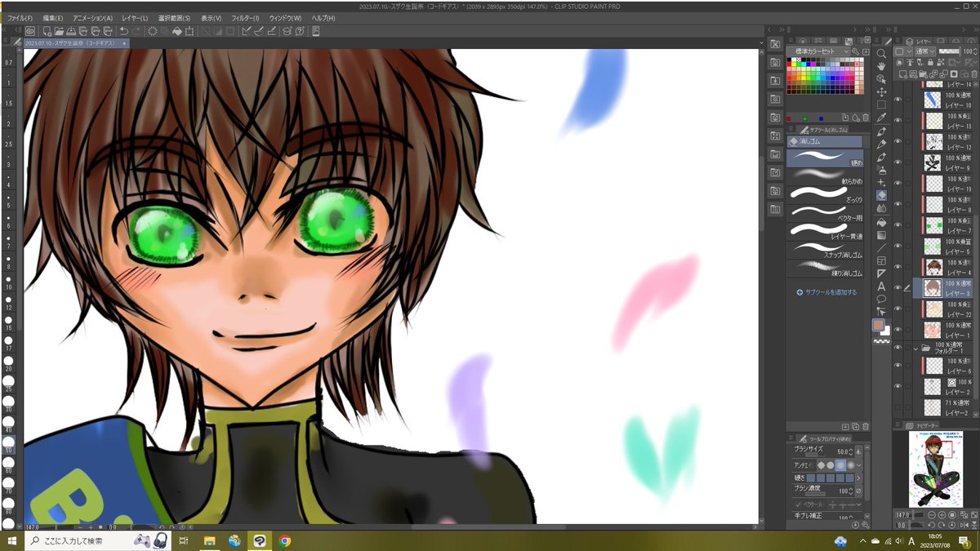Expand the 硬さ hardness options arrow

[858, 478]
